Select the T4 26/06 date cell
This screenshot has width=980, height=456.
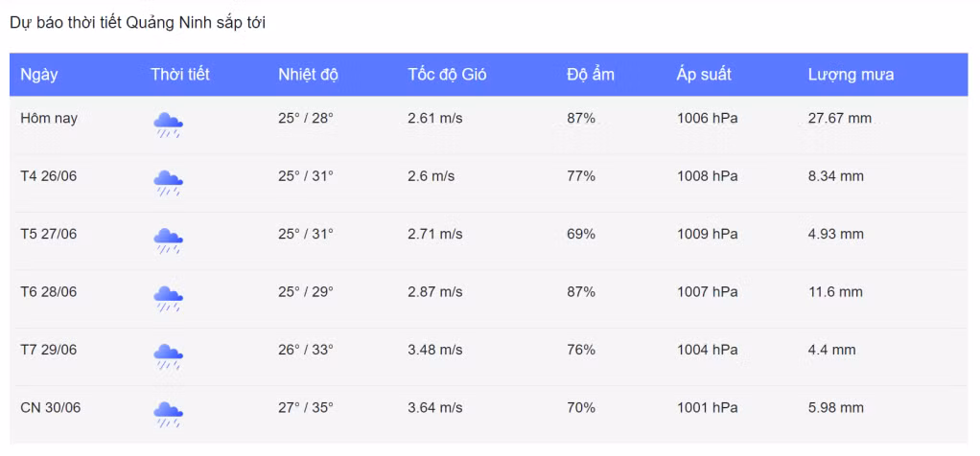coord(48,176)
